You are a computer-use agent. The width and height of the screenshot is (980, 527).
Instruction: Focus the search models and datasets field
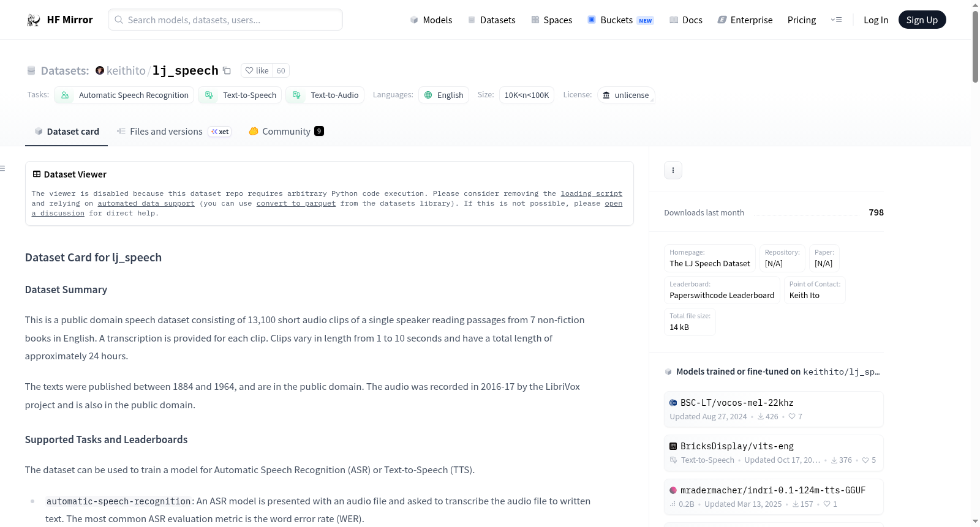coord(225,20)
